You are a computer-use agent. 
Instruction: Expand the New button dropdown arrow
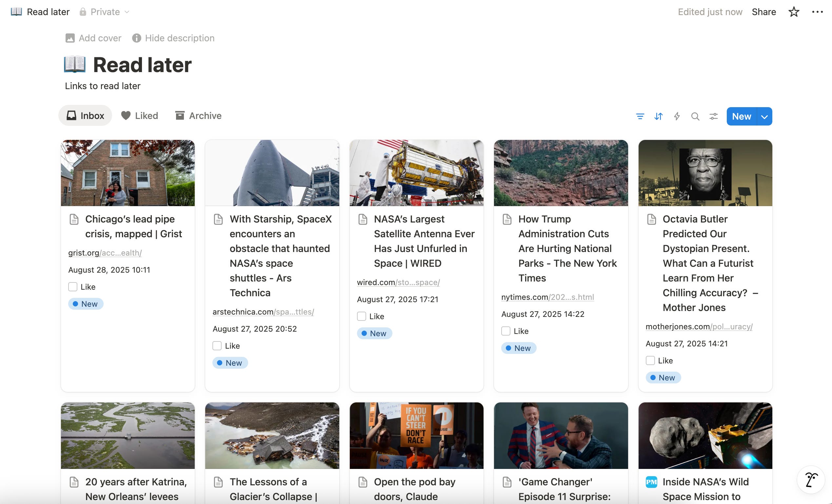coord(764,116)
